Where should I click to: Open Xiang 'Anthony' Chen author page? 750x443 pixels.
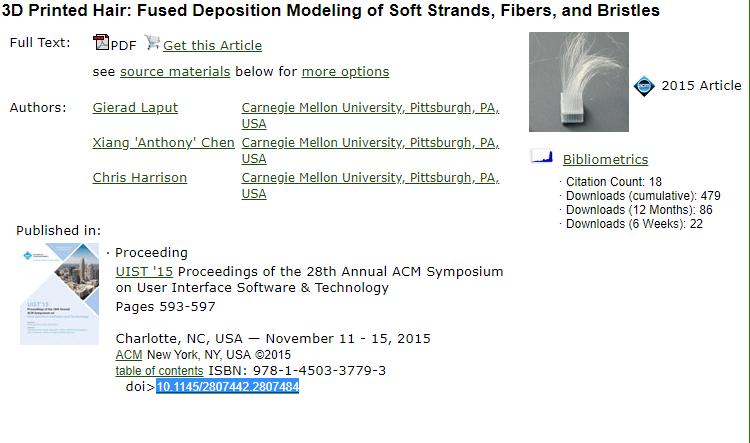click(163, 143)
